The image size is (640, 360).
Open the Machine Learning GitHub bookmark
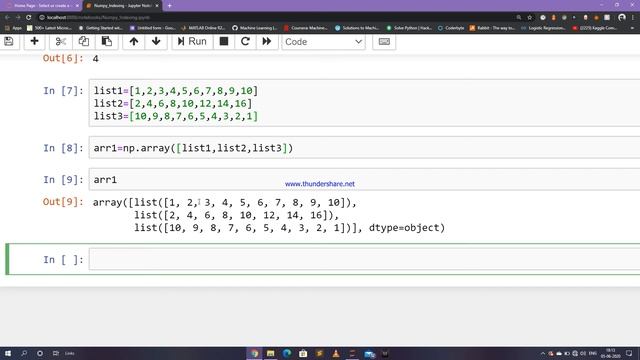255,28
